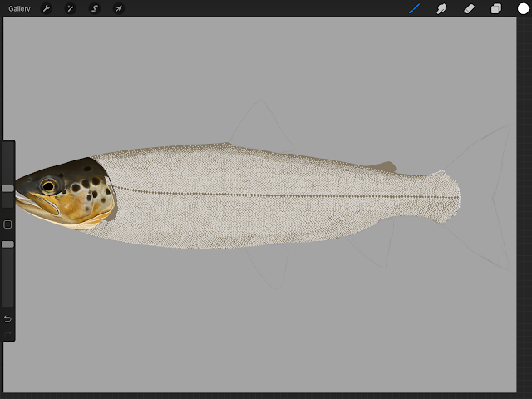Image resolution: width=532 pixels, height=399 pixels.
Task: Open the Adjustments magic wand menu
Action: [x=70, y=8]
